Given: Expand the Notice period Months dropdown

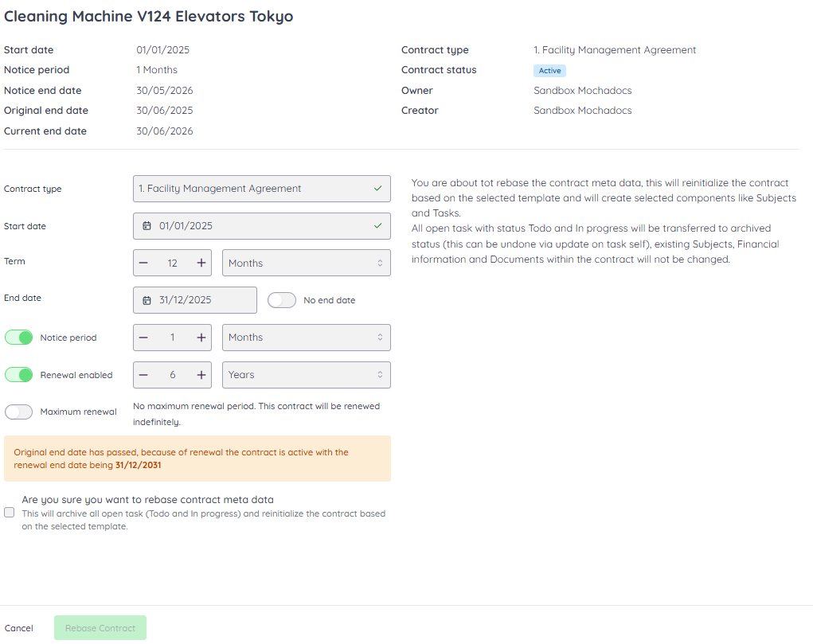Looking at the screenshot, I should (x=306, y=338).
